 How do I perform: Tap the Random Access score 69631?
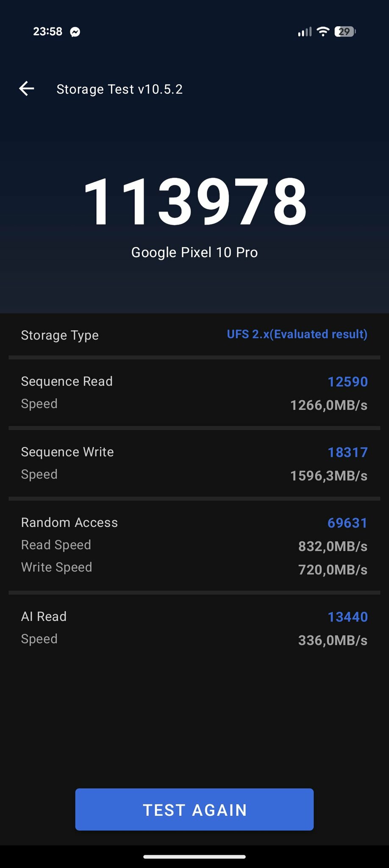347,523
